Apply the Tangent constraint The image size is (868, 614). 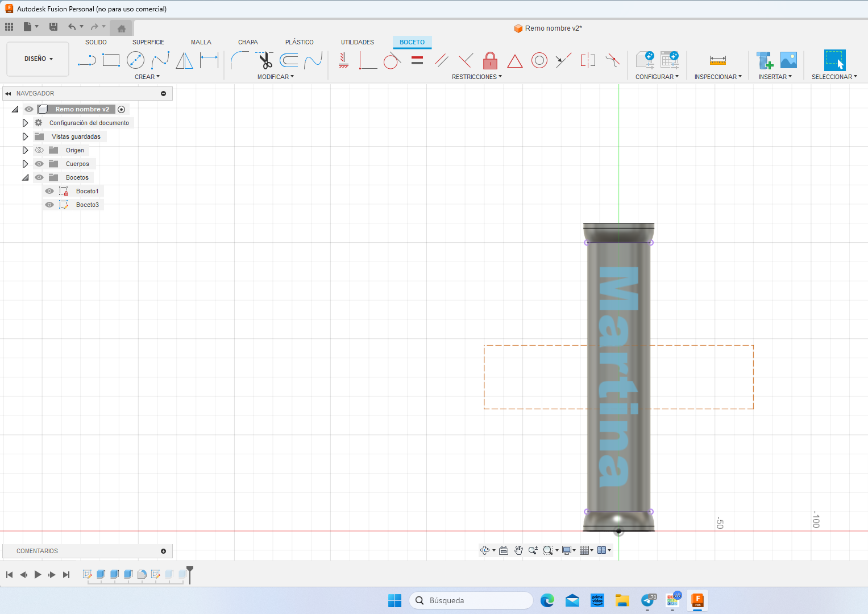click(392, 60)
